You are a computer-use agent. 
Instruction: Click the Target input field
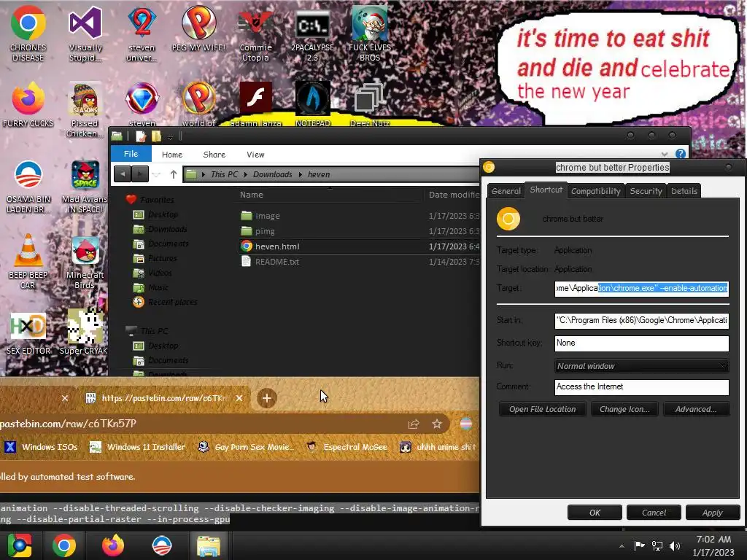pyautogui.click(x=642, y=288)
